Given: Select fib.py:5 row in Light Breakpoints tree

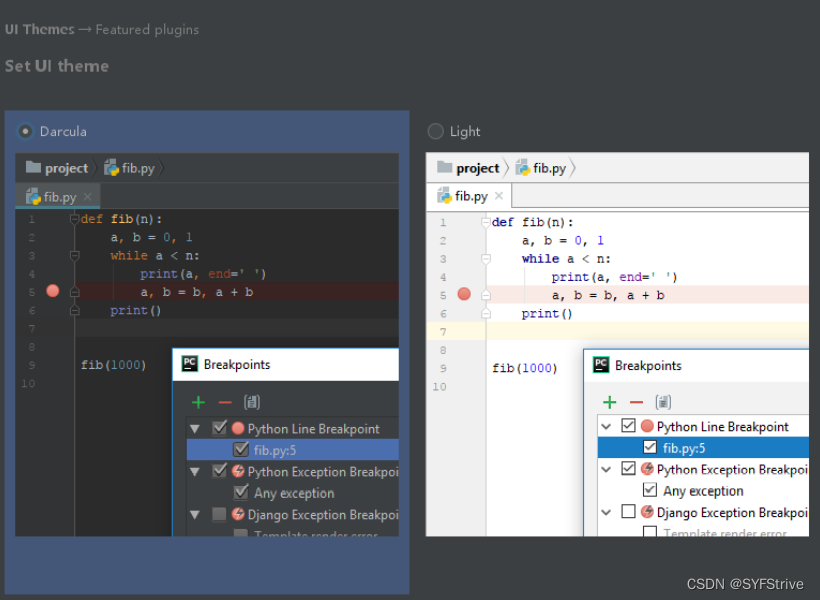Looking at the screenshot, I should pos(703,448).
